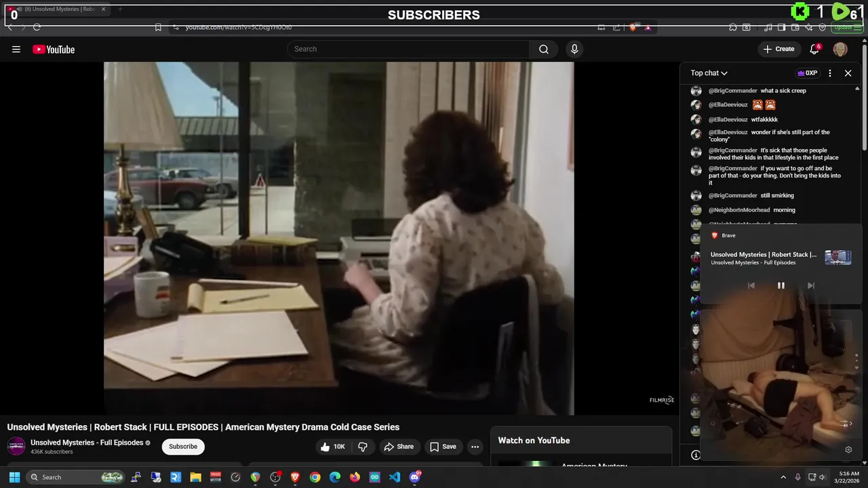868x488 pixels.
Task: Skip to next track in media popup
Action: coord(810,285)
